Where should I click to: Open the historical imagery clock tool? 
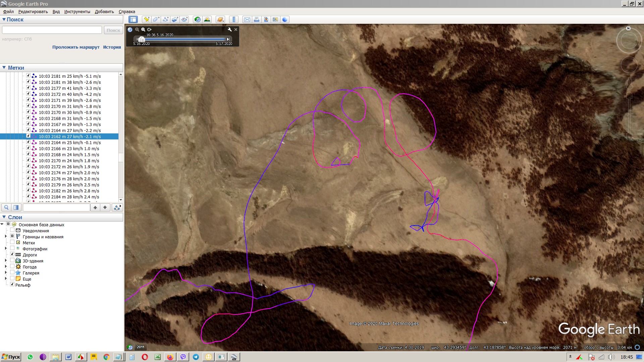pos(198,19)
